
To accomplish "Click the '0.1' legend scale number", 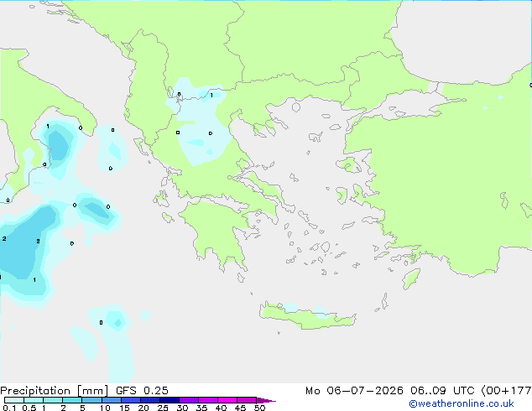I will click(9, 408).
